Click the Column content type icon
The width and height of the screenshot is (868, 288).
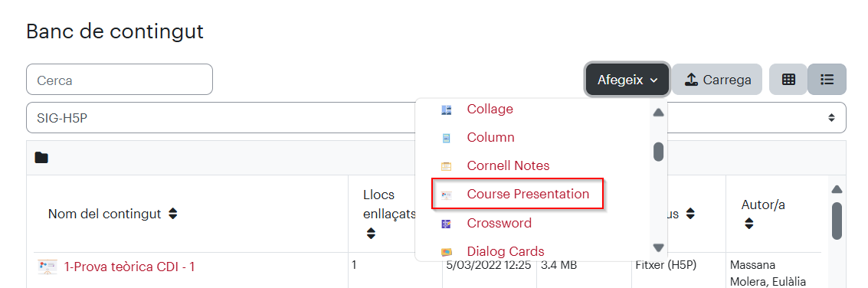pyautogui.click(x=446, y=138)
